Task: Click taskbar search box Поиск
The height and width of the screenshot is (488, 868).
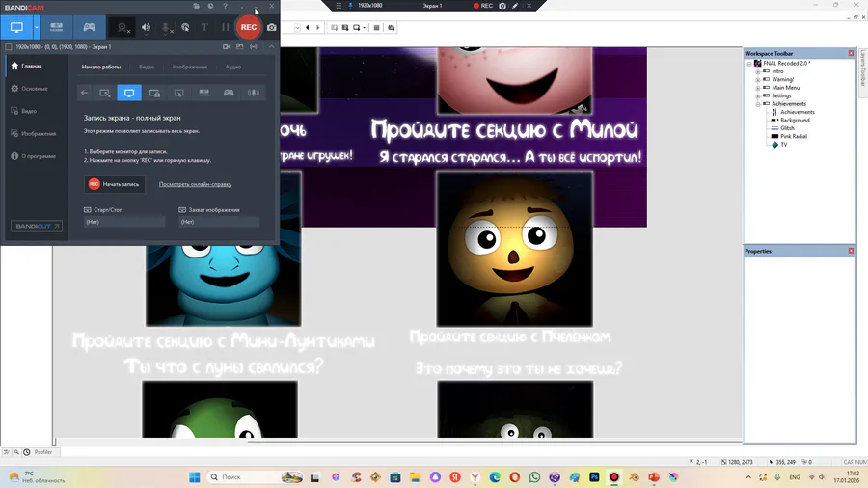Action: tap(256, 477)
